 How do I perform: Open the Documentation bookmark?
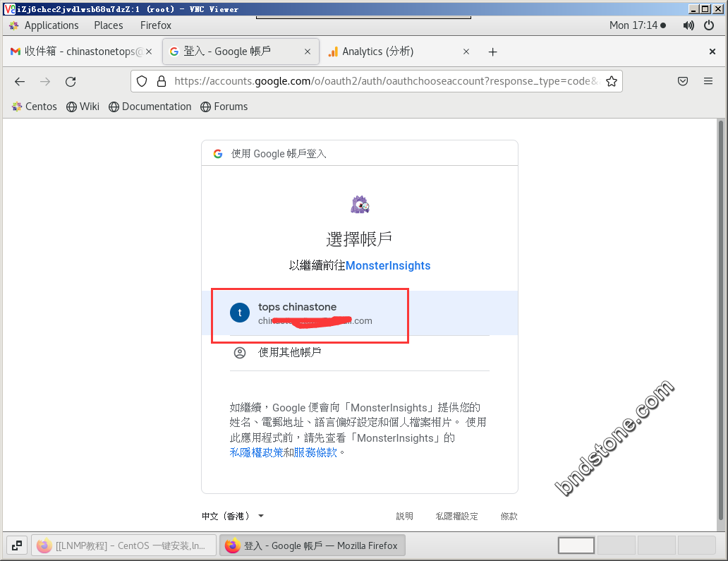[150, 107]
